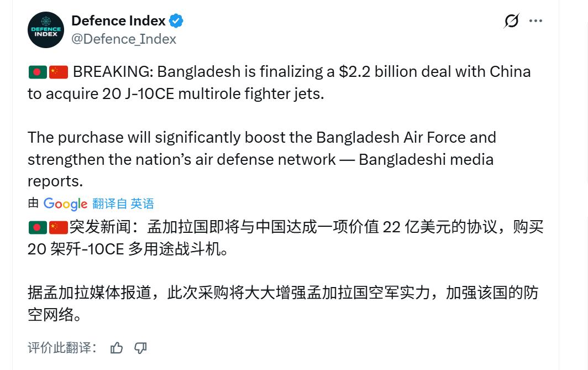This screenshot has height=370, width=588.
Task: Click the Bangladesh flag before 突发新闻
Action: [37, 227]
